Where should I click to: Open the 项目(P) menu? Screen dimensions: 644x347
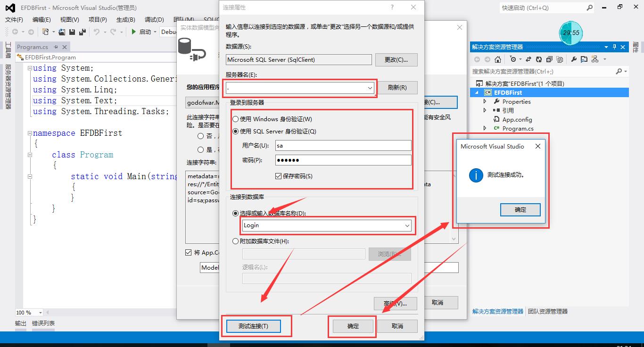[98, 19]
